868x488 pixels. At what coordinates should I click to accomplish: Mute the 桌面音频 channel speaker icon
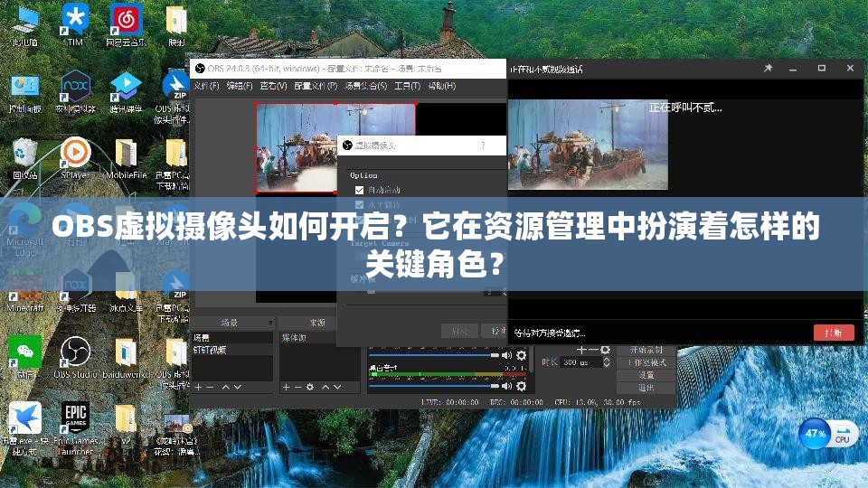pos(506,386)
